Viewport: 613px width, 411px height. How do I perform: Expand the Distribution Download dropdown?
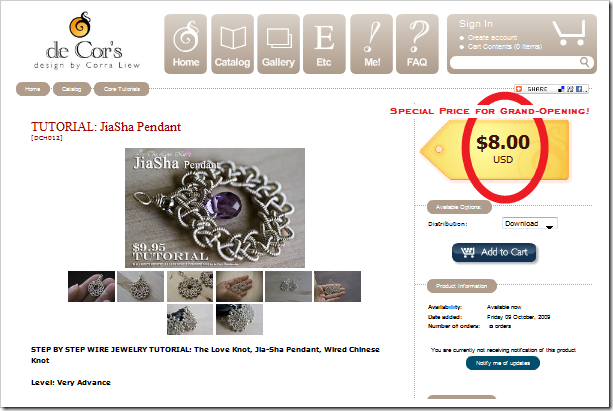tap(530, 224)
